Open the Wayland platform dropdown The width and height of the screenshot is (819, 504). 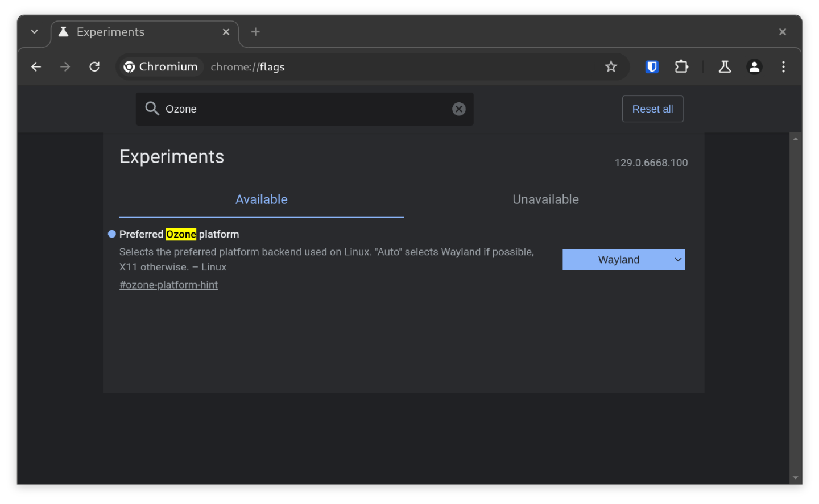pos(623,260)
